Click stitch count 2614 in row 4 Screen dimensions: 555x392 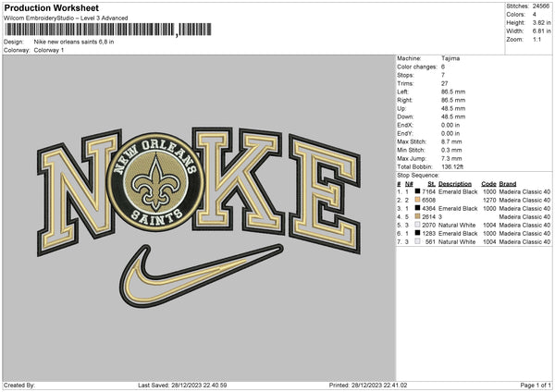pos(428,217)
